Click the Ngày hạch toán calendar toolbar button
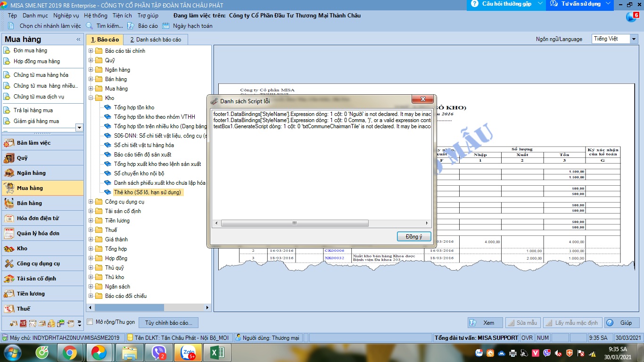Viewport: 644px width, 362px height. (187, 26)
